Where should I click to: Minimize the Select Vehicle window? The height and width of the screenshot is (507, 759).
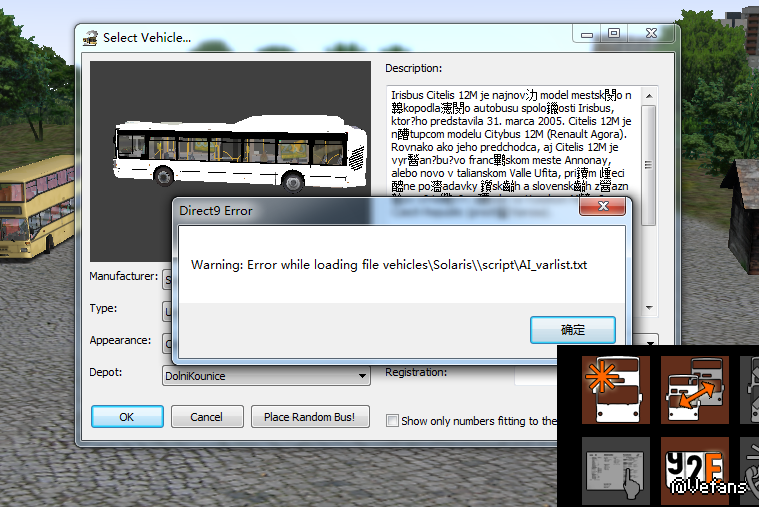point(587,34)
